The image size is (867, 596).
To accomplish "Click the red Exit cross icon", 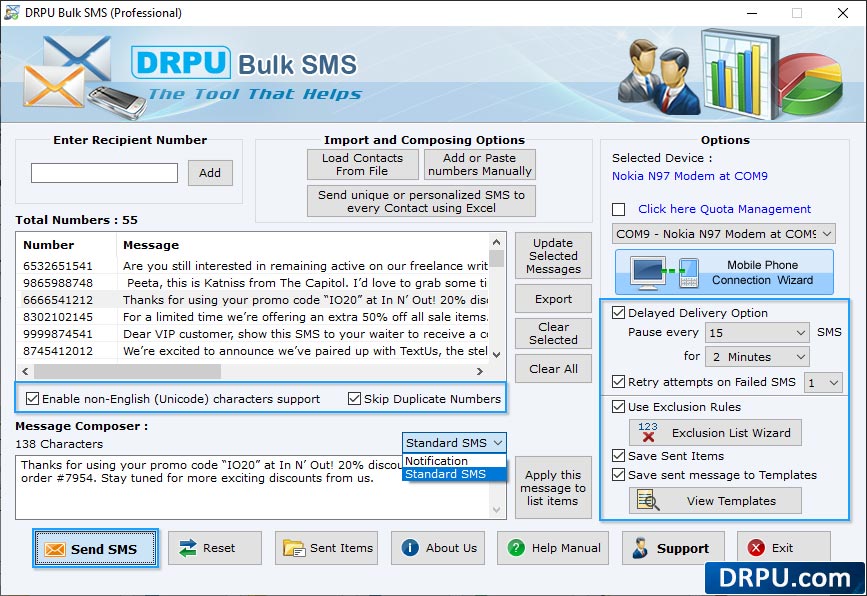I will tap(756, 548).
